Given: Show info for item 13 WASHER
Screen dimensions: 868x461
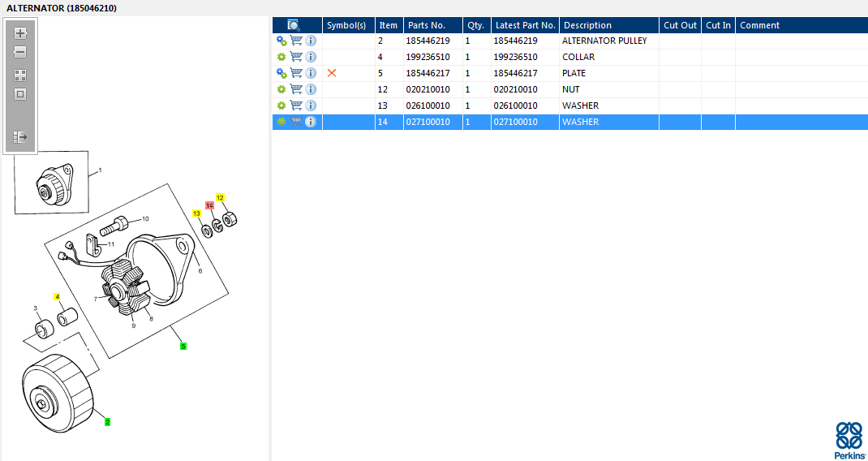Looking at the screenshot, I should (311, 106).
